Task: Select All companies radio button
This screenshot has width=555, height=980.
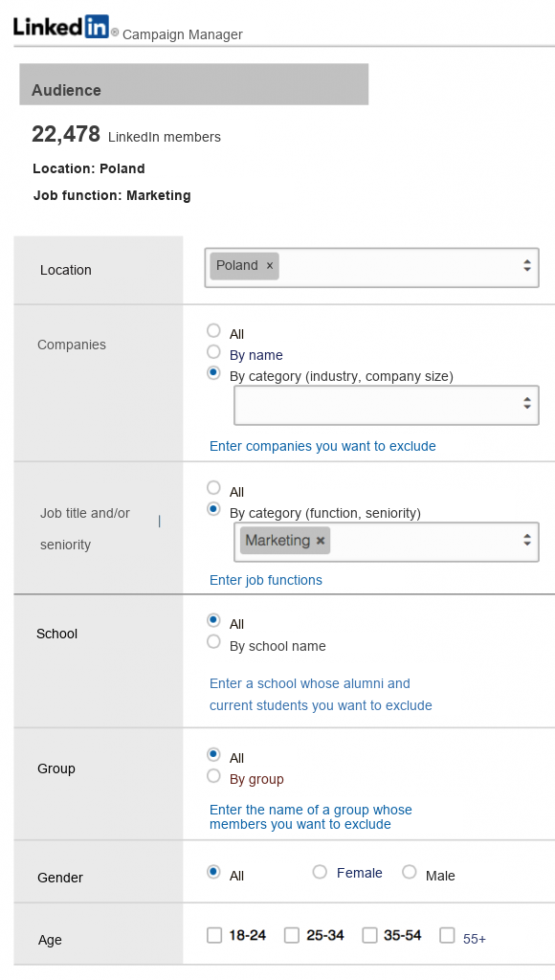Action: click(213, 330)
